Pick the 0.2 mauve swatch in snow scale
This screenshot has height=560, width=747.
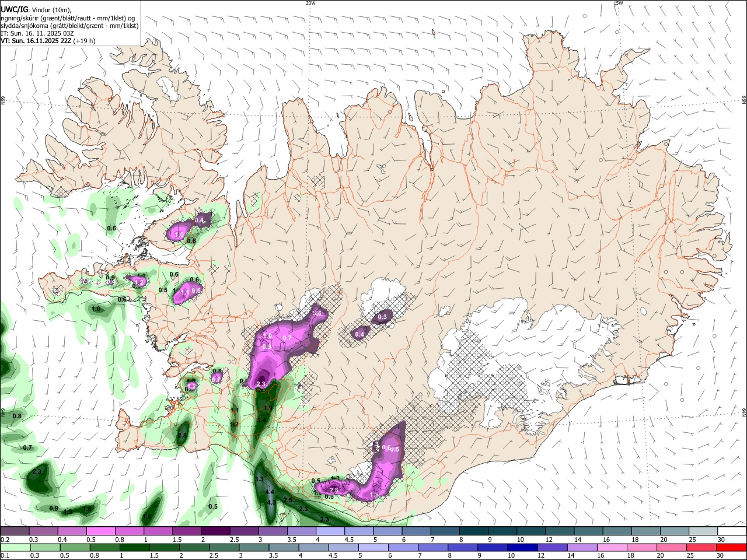pos(15,531)
